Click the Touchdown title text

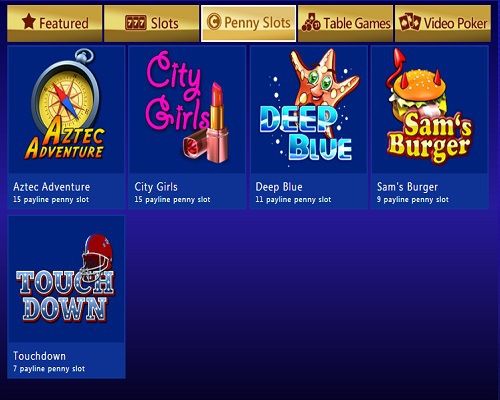(39, 356)
